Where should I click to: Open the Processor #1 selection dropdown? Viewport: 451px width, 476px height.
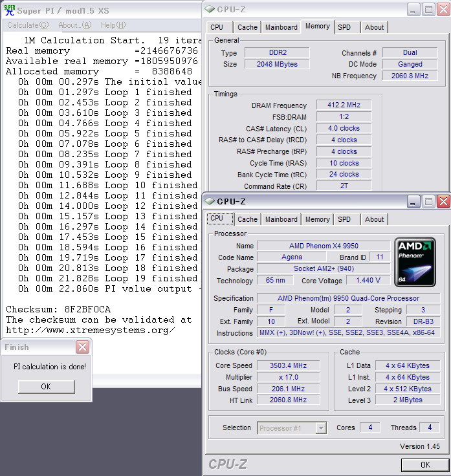tap(321, 428)
